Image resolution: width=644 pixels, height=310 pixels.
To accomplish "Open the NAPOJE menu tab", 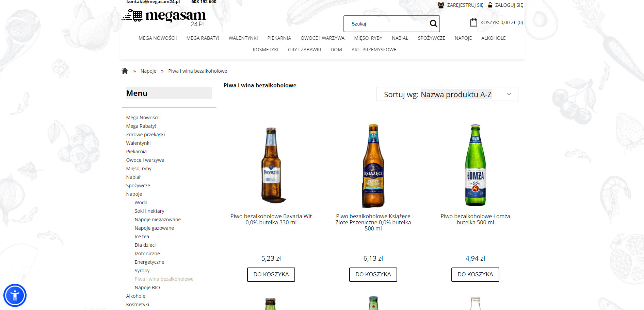I will pyautogui.click(x=463, y=38).
